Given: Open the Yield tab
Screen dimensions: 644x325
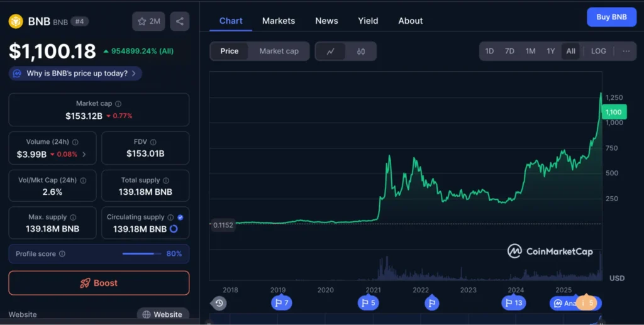Looking at the screenshot, I should [368, 21].
